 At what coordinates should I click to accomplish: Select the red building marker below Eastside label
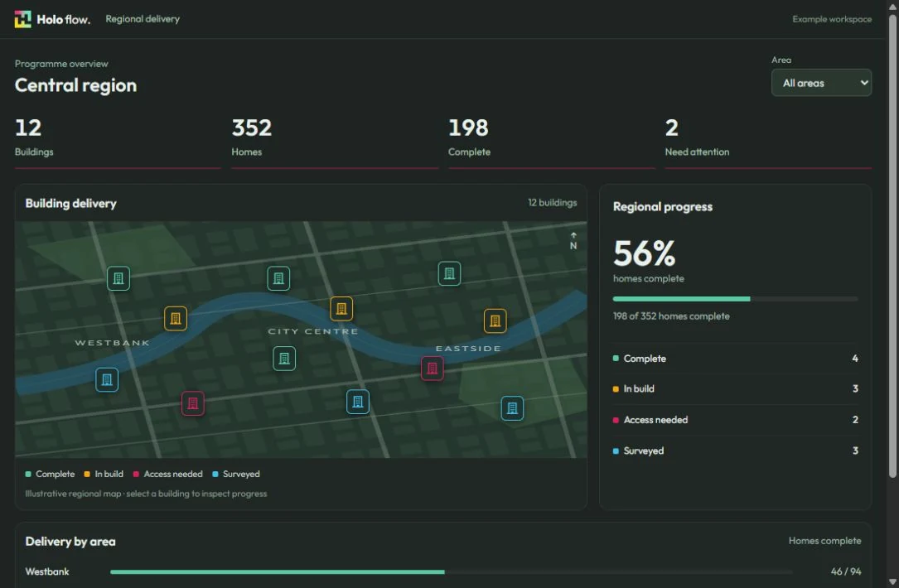(x=433, y=369)
